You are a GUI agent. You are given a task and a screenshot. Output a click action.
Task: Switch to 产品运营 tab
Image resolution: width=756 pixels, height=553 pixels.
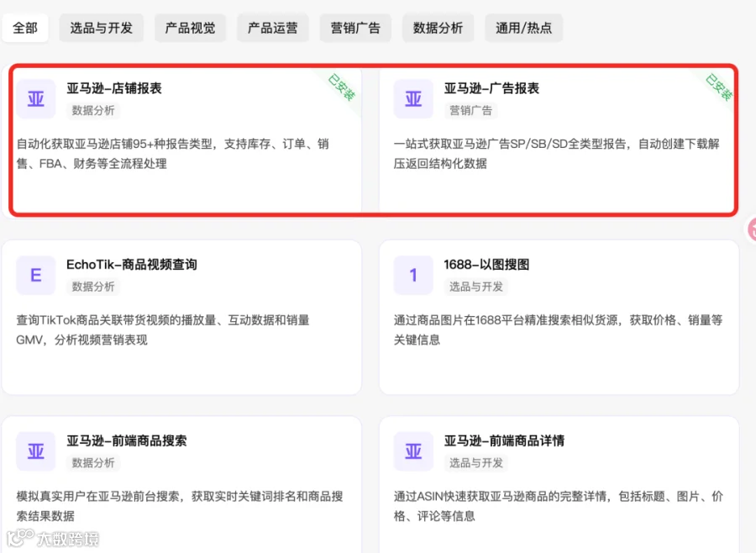[272, 28]
